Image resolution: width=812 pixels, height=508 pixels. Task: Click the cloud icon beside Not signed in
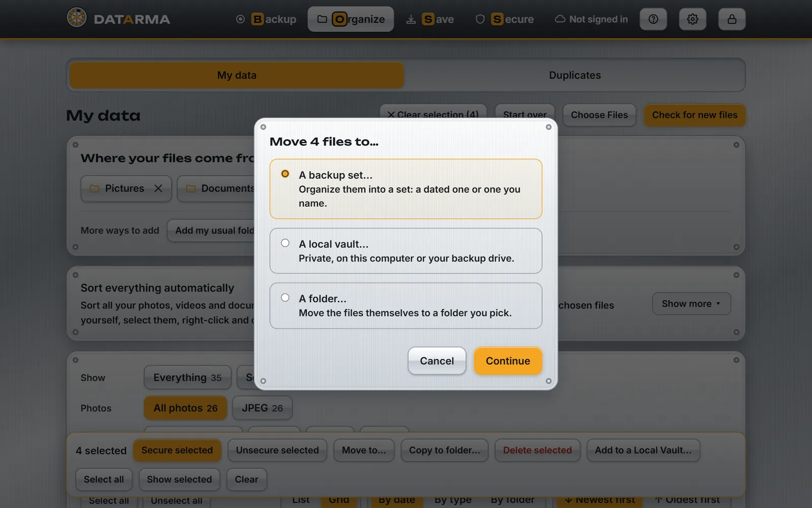tap(560, 19)
